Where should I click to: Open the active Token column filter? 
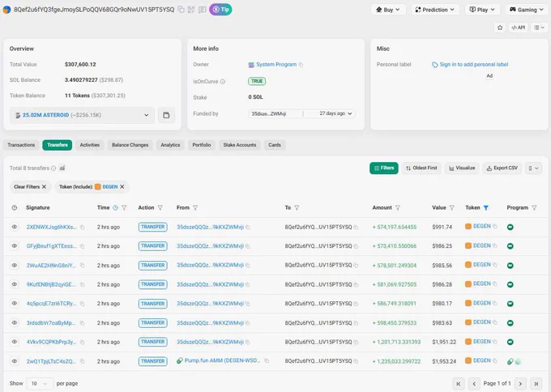486,207
